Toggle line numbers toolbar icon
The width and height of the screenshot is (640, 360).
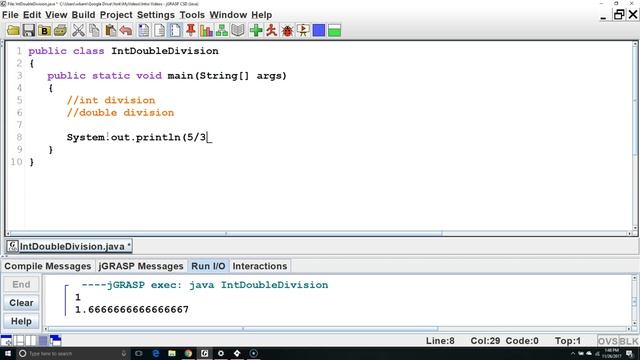click(175, 31)
